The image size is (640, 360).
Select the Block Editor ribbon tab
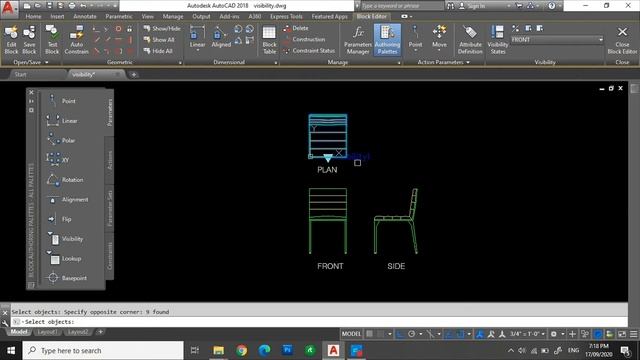tap(371, 16)
